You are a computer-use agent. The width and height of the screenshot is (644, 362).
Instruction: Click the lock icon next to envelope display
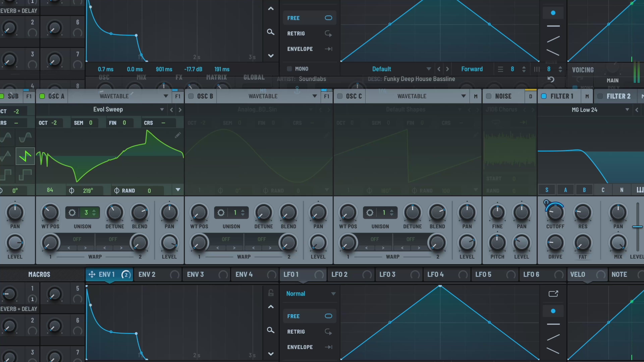click(x=271, y=293)
